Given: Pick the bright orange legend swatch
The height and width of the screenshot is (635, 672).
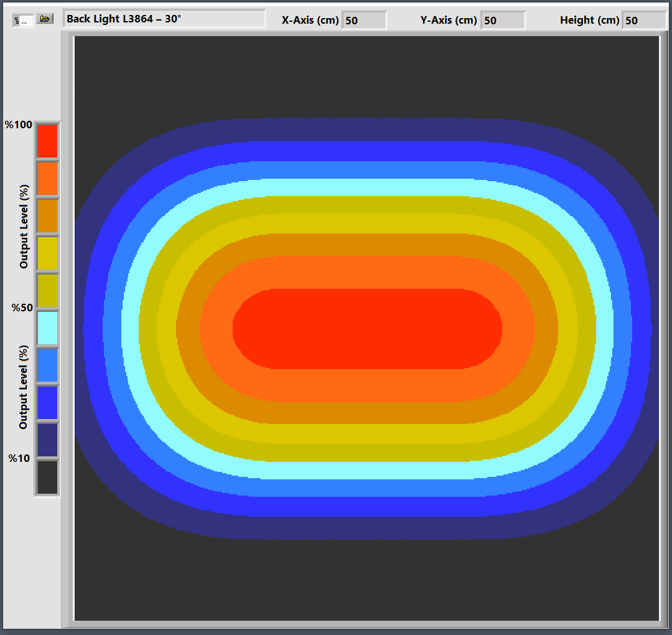Looking at the screenshot, I should pos(47,179).
